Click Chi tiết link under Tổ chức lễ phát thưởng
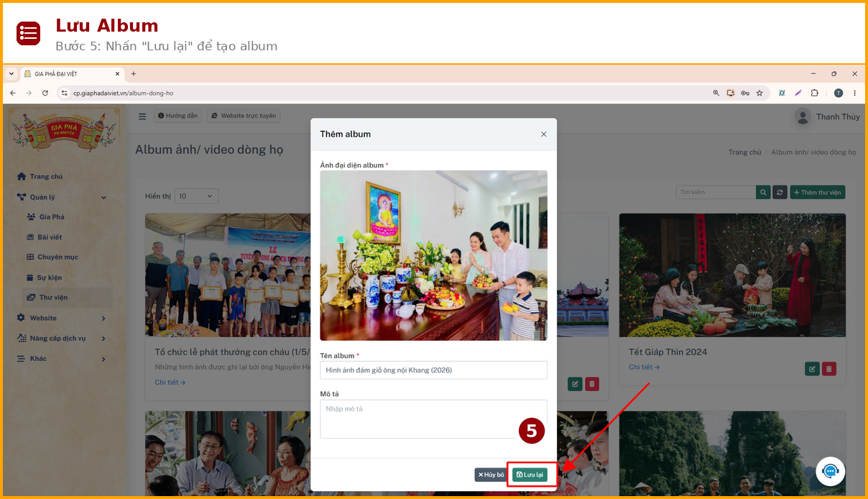The image size is (868, 499). (x=170, y=383)
